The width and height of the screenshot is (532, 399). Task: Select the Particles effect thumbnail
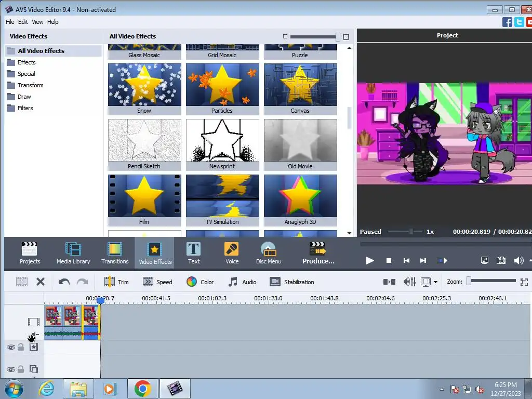(x=222, y=89)
